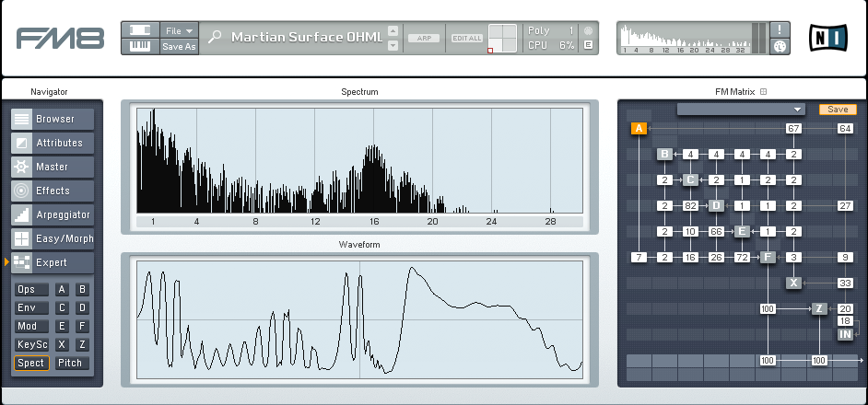
Task: Select operator E in the FM Matrix
Action: 742,231
